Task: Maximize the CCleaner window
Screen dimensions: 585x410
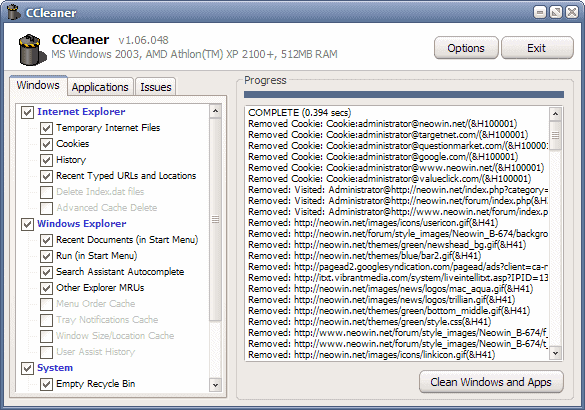Action: (556, 12)
